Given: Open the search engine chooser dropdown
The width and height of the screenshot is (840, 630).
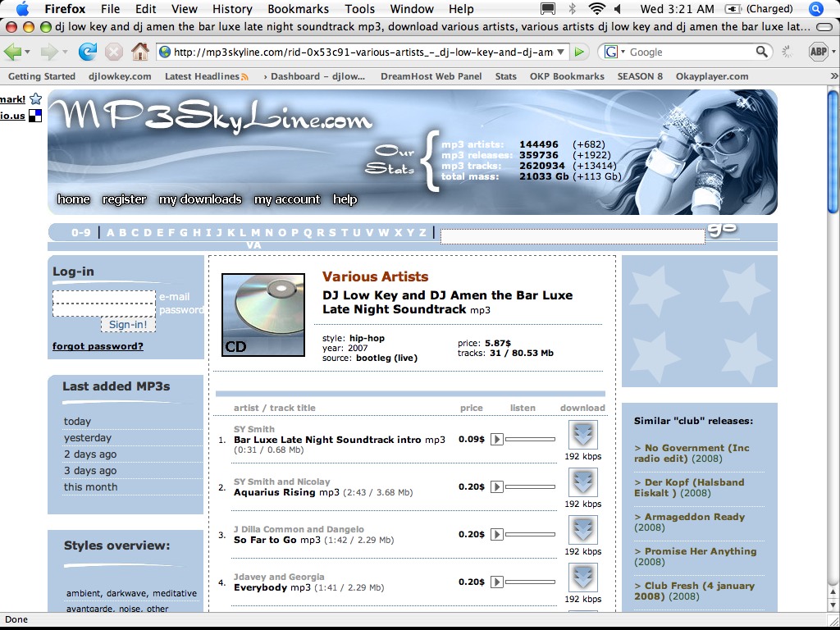Looking at the screenshot, I should click(623, 52).
